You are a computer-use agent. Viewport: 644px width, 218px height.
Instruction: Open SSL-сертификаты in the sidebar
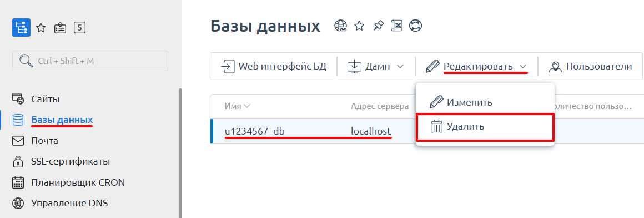[x=71, y=162]
